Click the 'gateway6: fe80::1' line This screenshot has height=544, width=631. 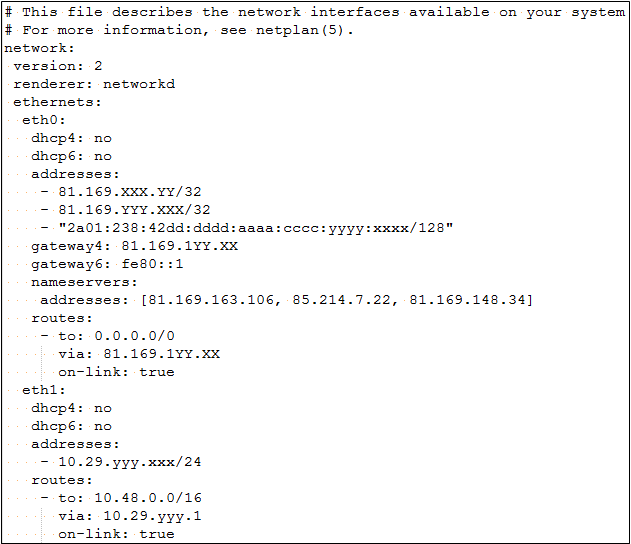click(107, 264)
